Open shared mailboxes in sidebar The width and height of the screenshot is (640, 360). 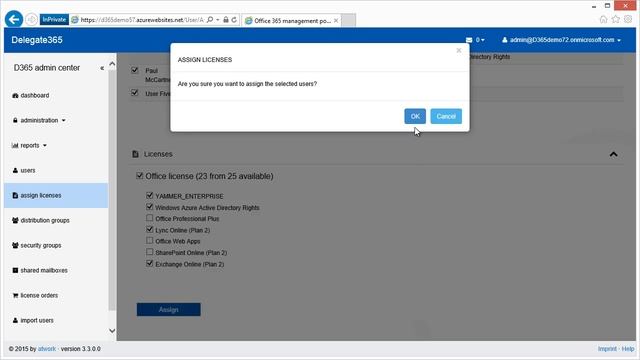[44, 270]
